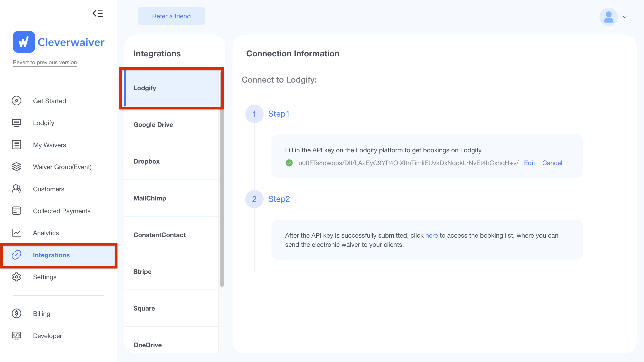This screenshot has height=362, width=644.
Task: Click the Developer code monitor icon
Action: 17,336
